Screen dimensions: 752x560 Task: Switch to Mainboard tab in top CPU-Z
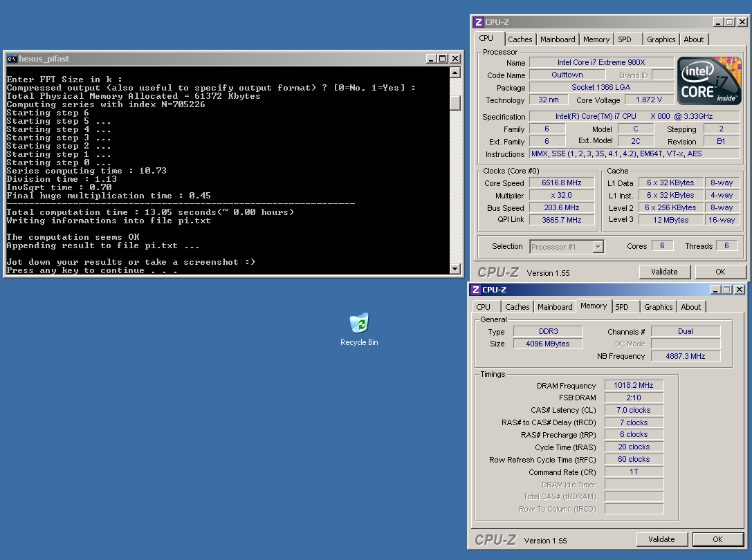click(x=558, y=39)
